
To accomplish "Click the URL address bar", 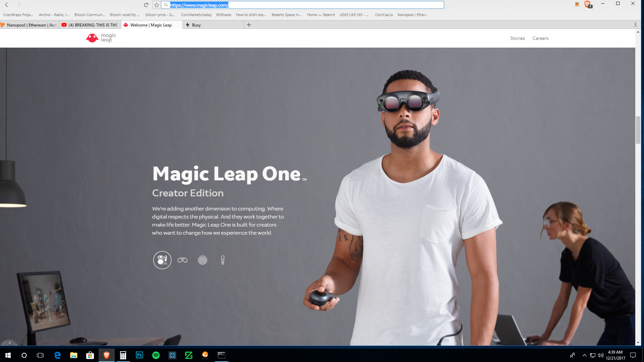I will click(x=303, y=5).
